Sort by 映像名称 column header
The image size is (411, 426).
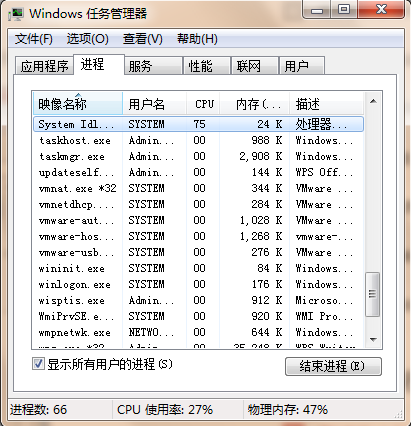(x=78, y=104)
